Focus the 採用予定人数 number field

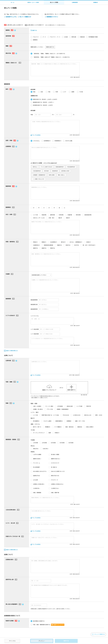41,581
